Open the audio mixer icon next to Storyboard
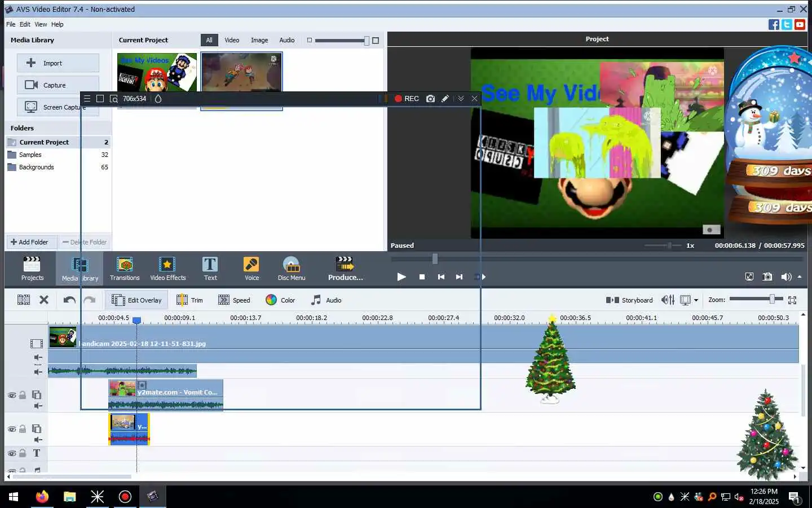This screenshot has width=812, height=508. click(x=668, y=300)
